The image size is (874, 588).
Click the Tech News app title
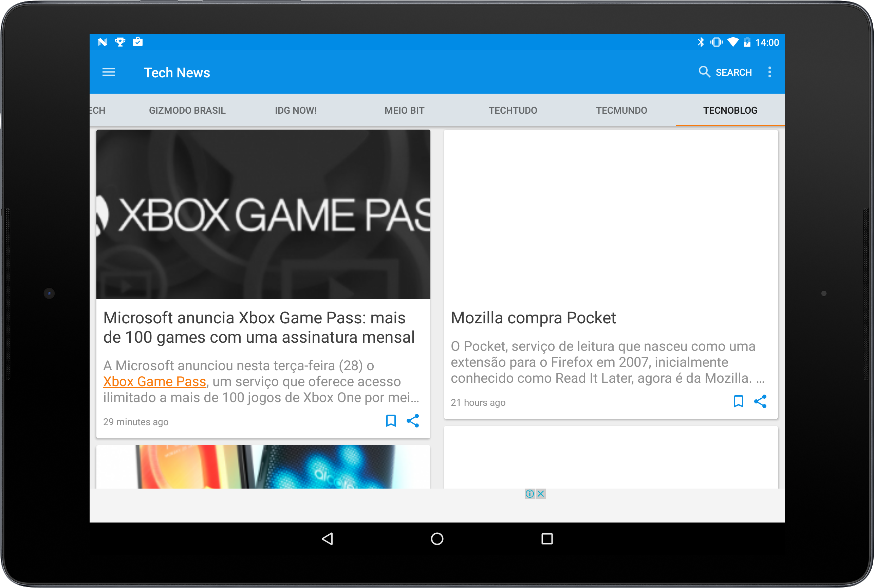pos(177,72)
